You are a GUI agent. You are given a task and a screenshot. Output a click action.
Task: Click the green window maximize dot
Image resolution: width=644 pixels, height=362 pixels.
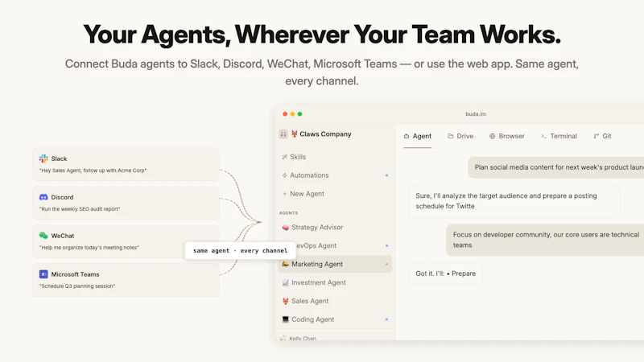(299, 114)
